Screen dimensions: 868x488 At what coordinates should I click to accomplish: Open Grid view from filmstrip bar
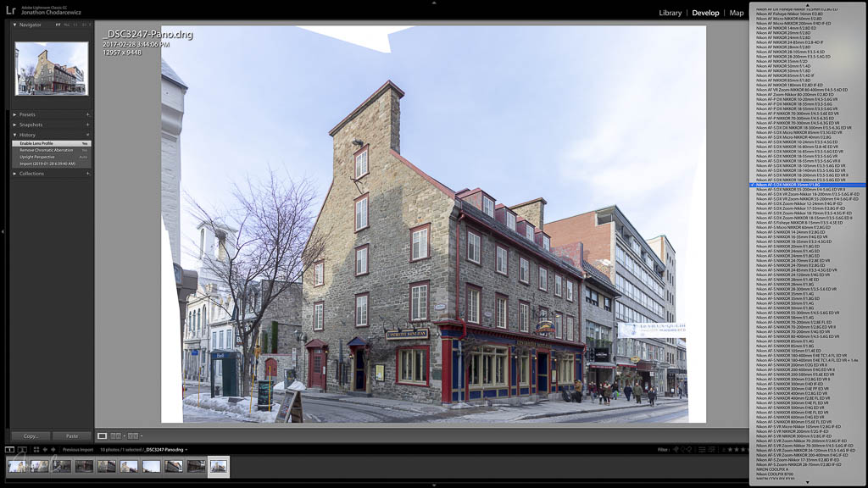click(36, 449)
